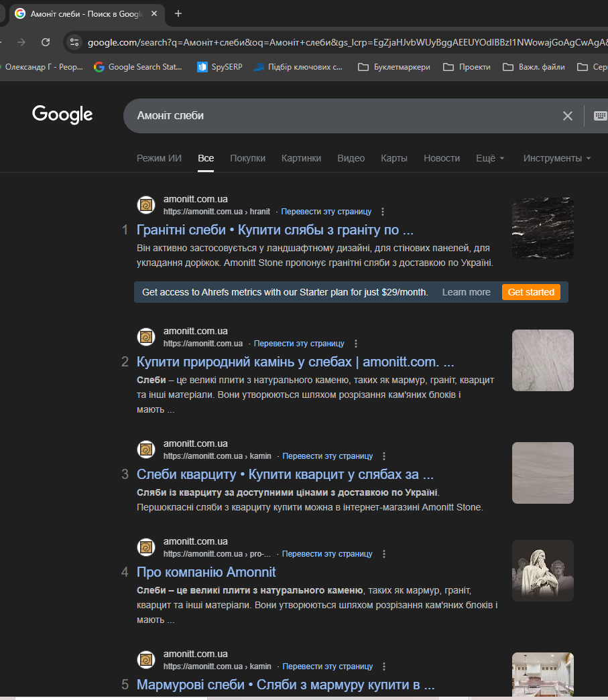The image size is (608, 700).
Task: Translate the hranit result page
Action: [326, 212]
